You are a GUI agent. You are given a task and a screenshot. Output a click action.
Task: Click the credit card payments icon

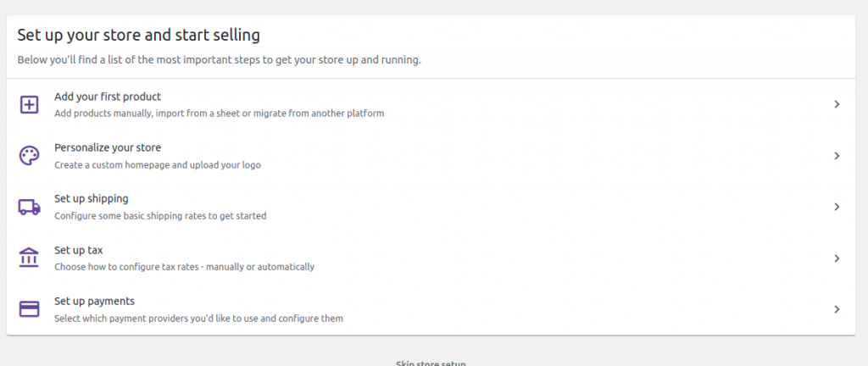click(x=30, y=309)
